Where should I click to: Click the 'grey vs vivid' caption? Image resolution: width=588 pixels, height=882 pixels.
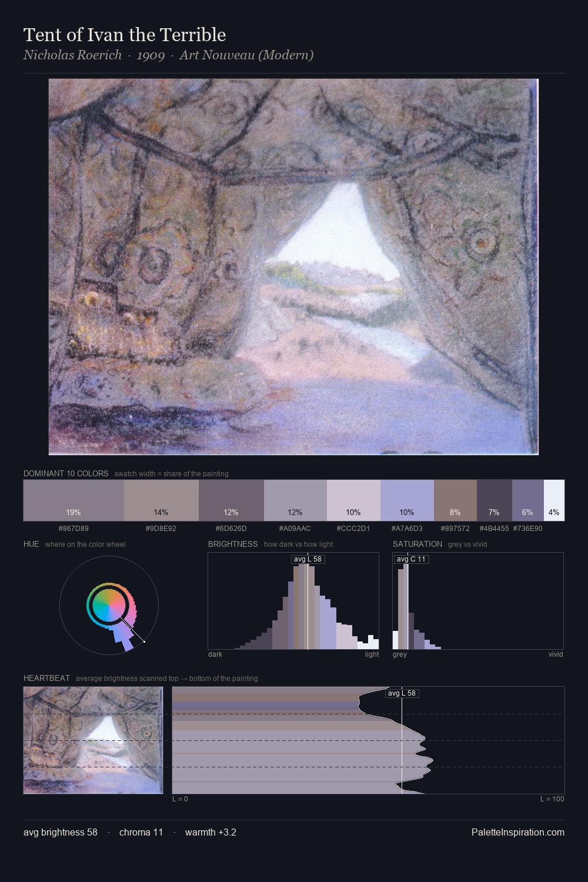(467, 544)
